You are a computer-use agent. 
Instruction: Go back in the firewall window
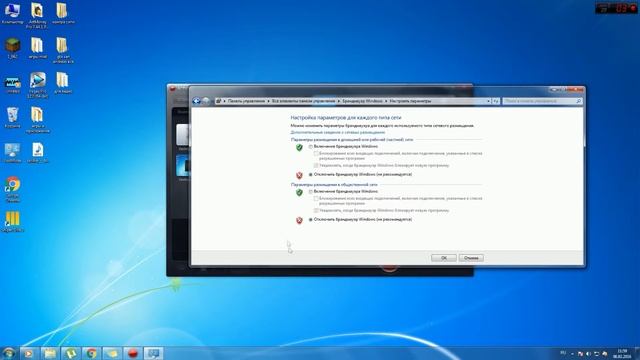coord(197,101)
